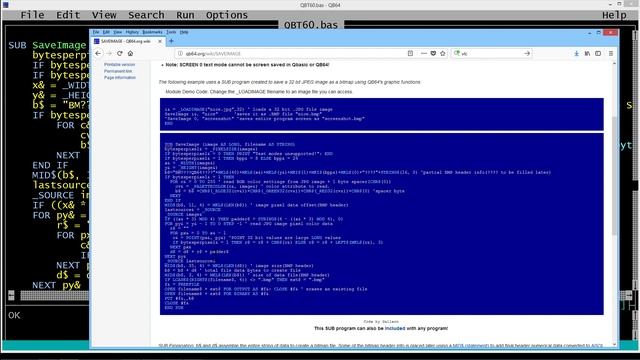The height and width of the screenshot is (360, 640).
Task: Open the Firefox Bookmarks menu
Action: 152,32
